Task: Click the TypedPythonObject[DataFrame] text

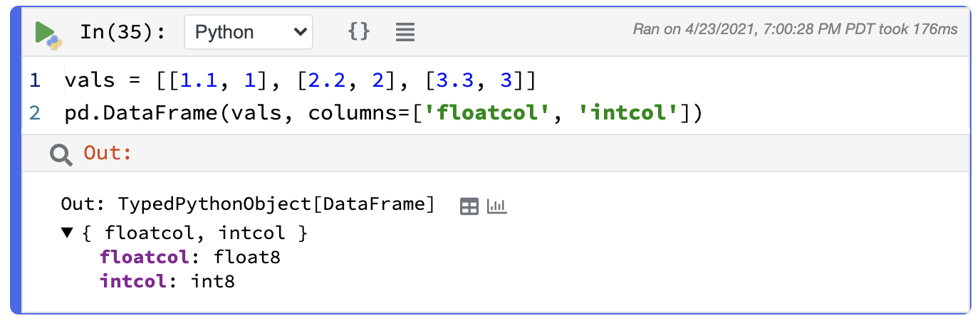Action: pos(276,206)
